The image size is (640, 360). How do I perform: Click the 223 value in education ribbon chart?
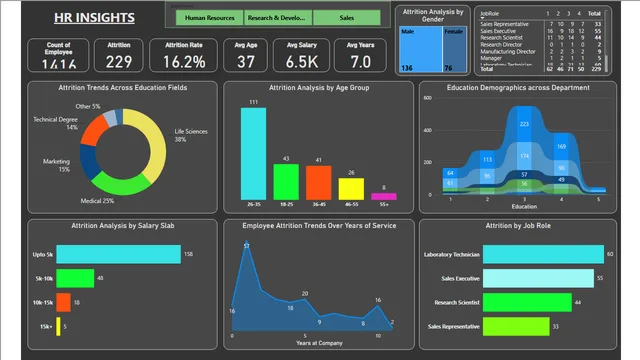point(524,124)
